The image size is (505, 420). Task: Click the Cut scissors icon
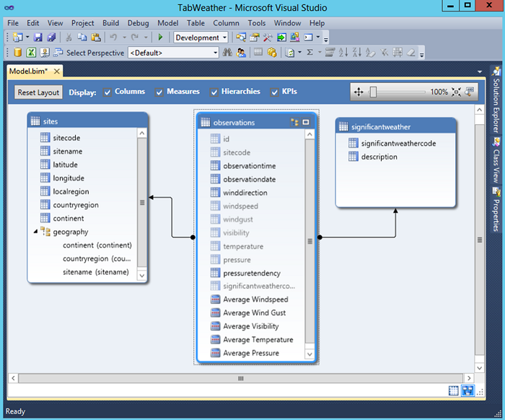point(69,38)
